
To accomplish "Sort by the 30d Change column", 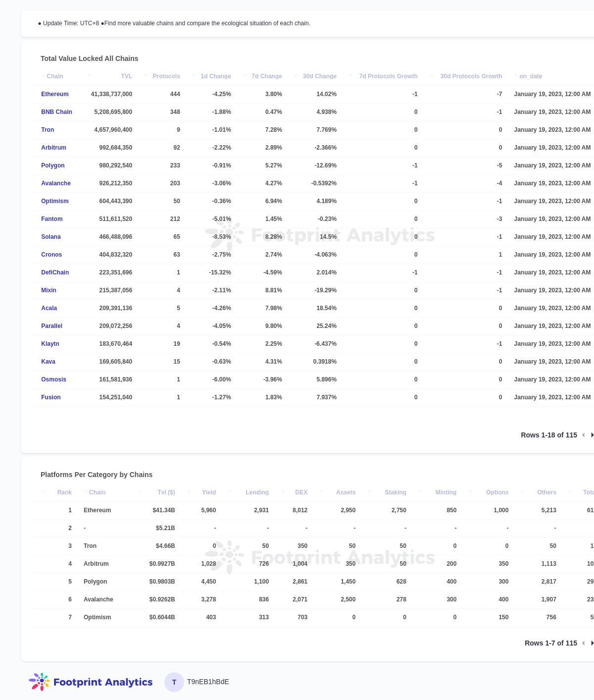I will click(x=320, y=76).
